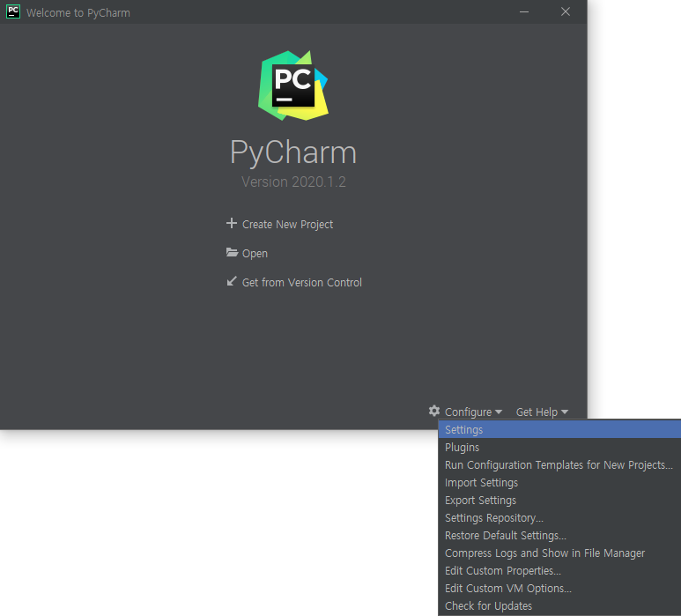Click the arrow icon for Get from Version Control
Viewport: 681px width, 616px height.
pyautogui.click(x=232, y=281)
